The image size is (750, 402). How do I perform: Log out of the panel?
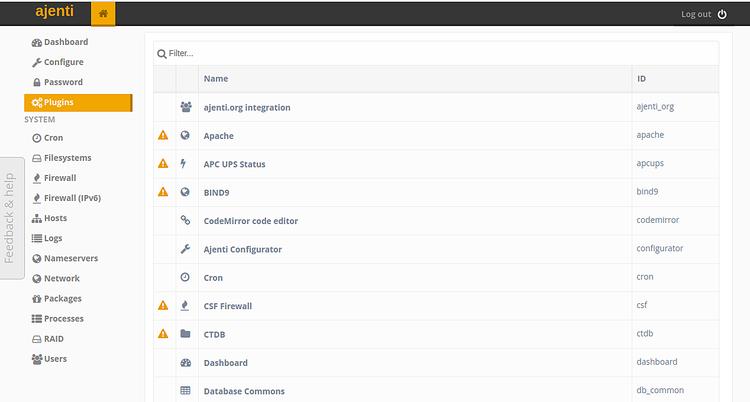(x=696, y=14)
